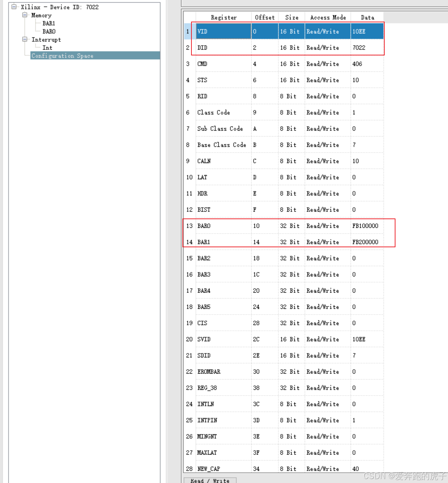Viewport: 448px width, 483px height.
Task: Select the Int item under Interrupt
Action: click(47, 48)
